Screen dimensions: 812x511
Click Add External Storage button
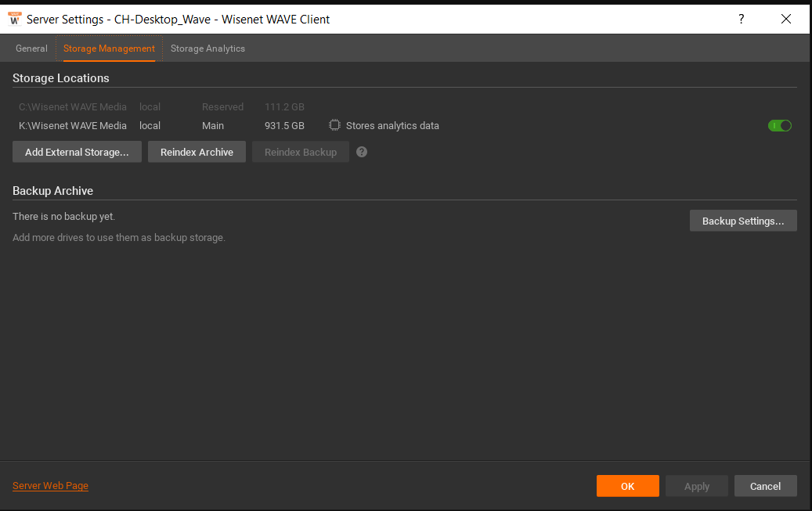[x=78, y=152]
